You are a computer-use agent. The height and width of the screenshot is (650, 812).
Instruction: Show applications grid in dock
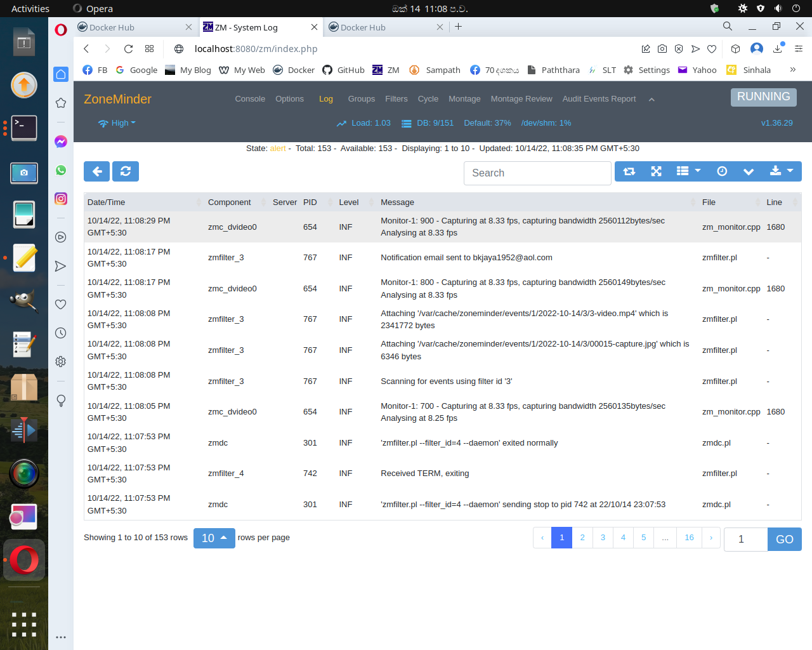(24, 625)
